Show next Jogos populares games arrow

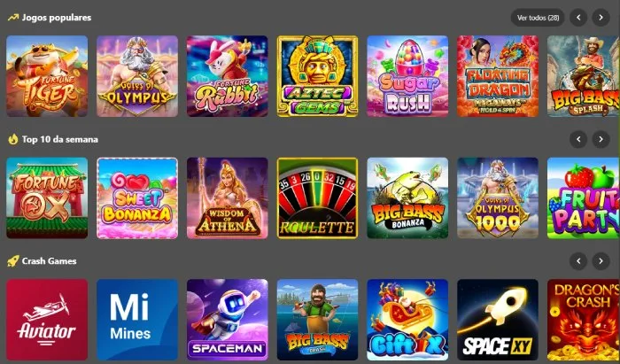[x=601, y=18]
